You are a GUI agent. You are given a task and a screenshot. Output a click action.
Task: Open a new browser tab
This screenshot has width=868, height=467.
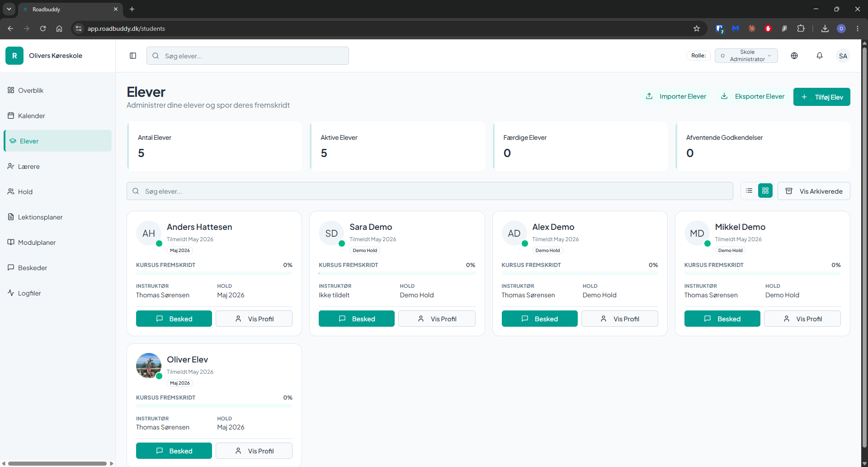[132, 9]
